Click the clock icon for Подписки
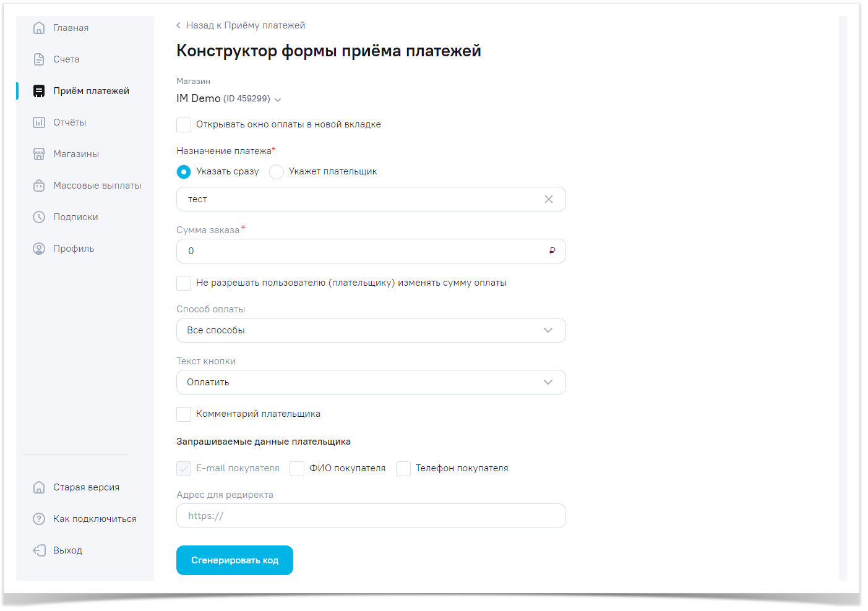868x611 pixels. point(39,217)
